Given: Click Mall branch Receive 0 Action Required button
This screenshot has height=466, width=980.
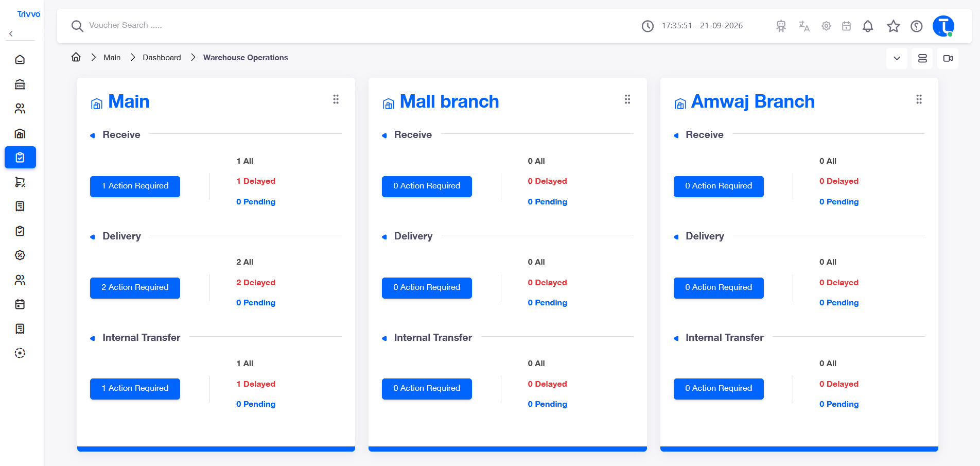Looking at the screenshot, I should (427, 186).
